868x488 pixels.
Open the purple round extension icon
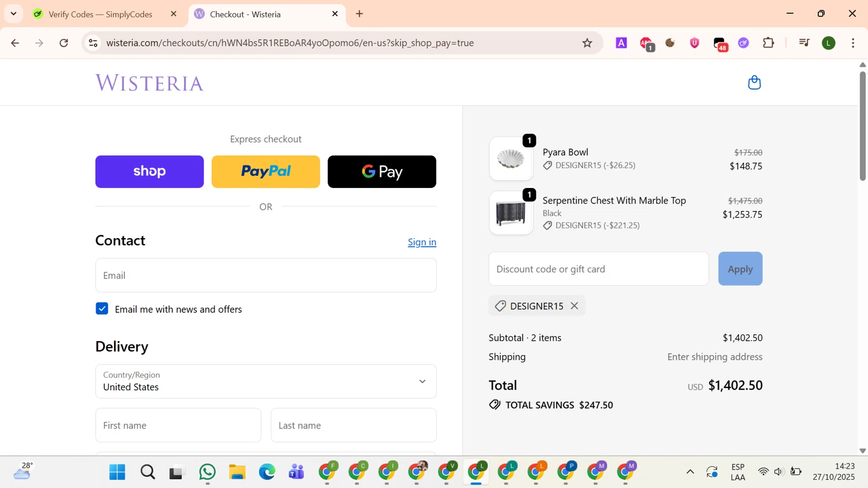coord(744,43)
